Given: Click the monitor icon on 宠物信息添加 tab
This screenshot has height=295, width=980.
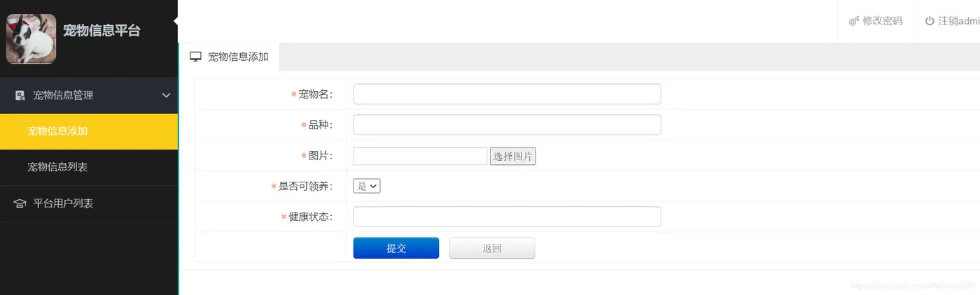Looking at the screenshot, I should (196, 57).
